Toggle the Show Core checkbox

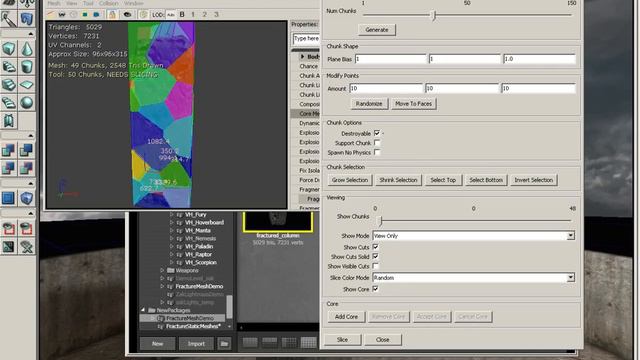376,289
